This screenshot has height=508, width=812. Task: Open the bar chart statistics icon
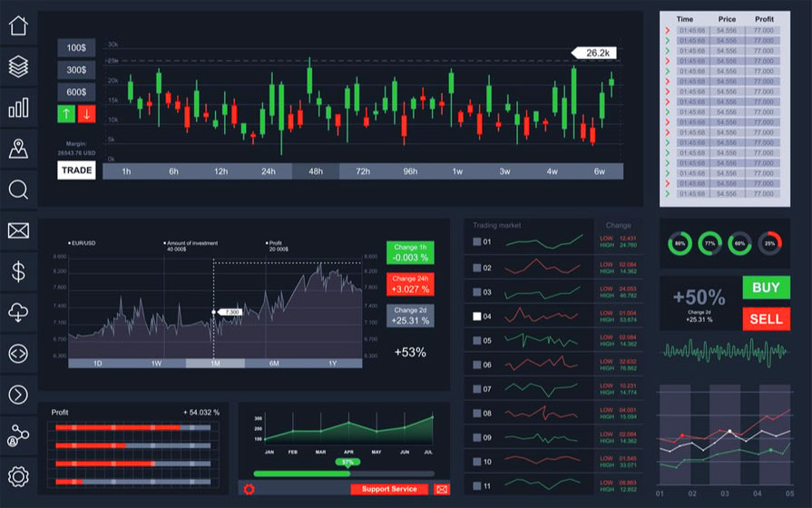coord(18,108)
